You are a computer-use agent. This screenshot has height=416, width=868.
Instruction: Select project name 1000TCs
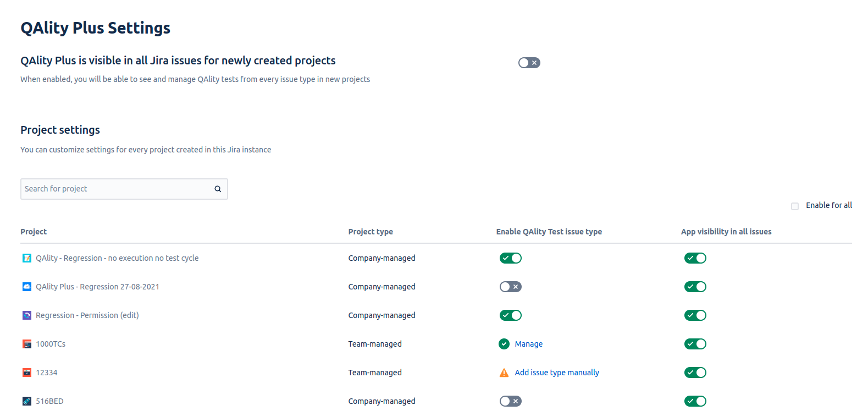point(51,344)
